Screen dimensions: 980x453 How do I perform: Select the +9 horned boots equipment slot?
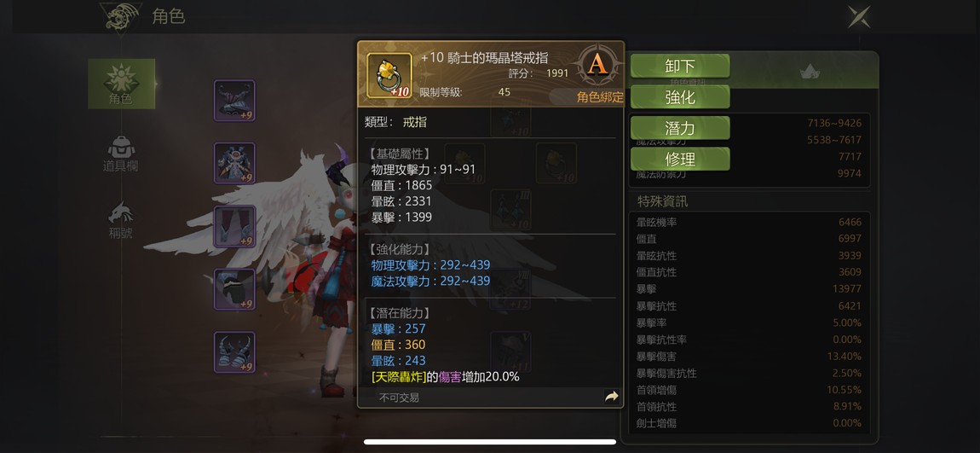tap(234, 352)
